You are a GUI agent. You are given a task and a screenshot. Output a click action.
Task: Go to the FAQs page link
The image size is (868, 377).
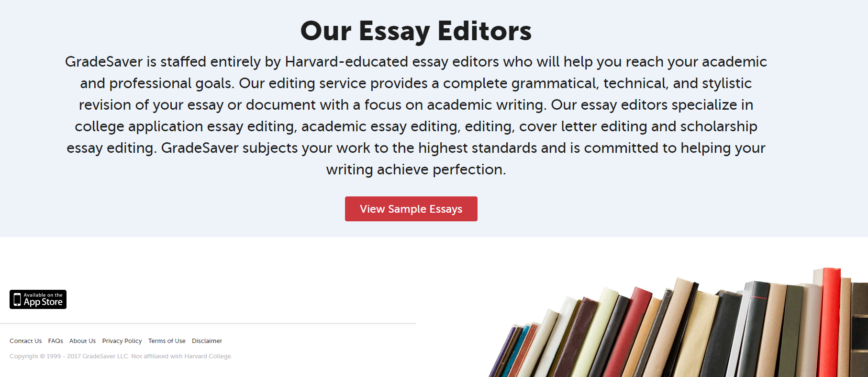(x=56, y=341)
